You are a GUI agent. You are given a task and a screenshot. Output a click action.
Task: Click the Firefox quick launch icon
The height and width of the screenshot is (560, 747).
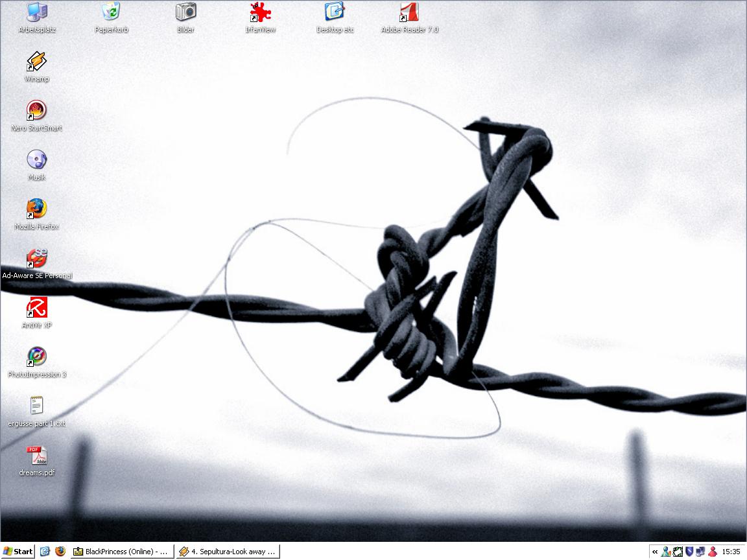pyautogui.click(x=60, y=552)
